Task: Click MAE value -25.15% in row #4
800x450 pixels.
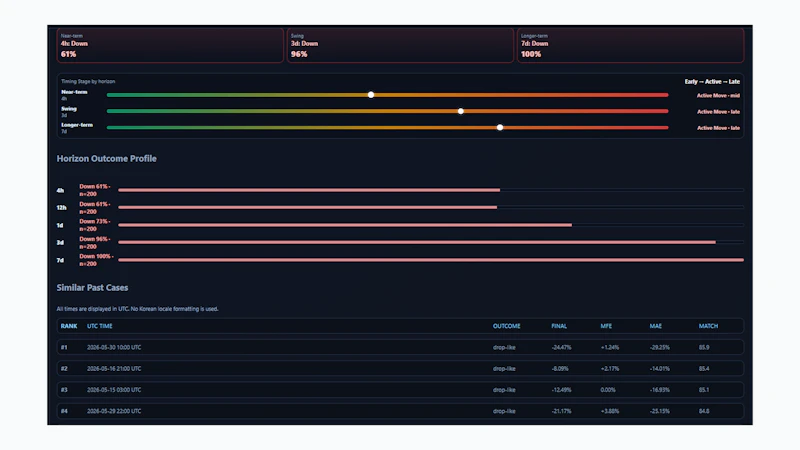Action: click(660, 411)
